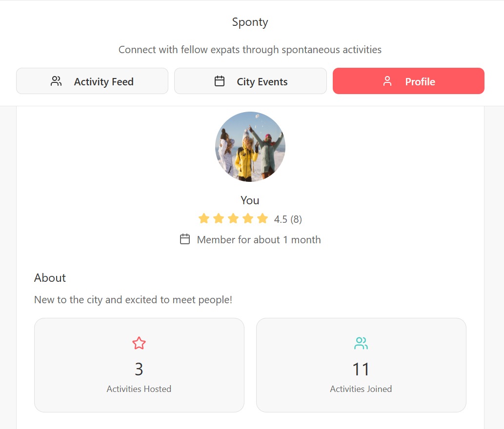504x429 pixels.
Task: Click the "You" profile name
Action: 250,200
